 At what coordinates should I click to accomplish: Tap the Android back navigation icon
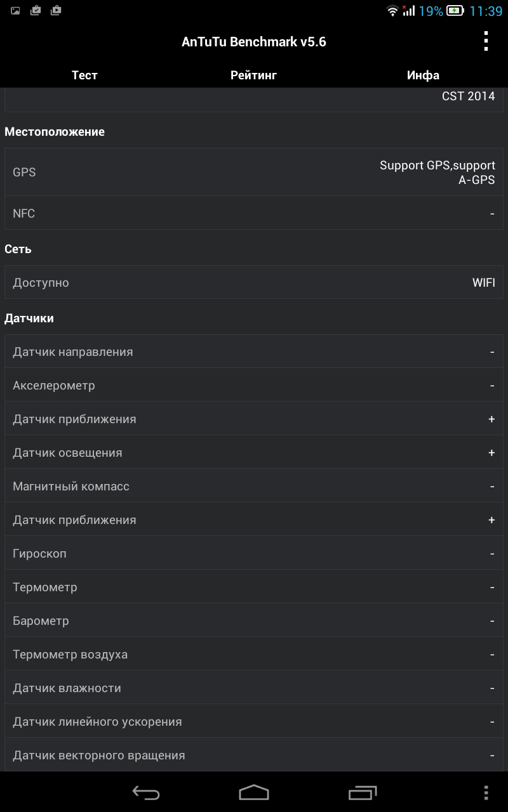145,792
